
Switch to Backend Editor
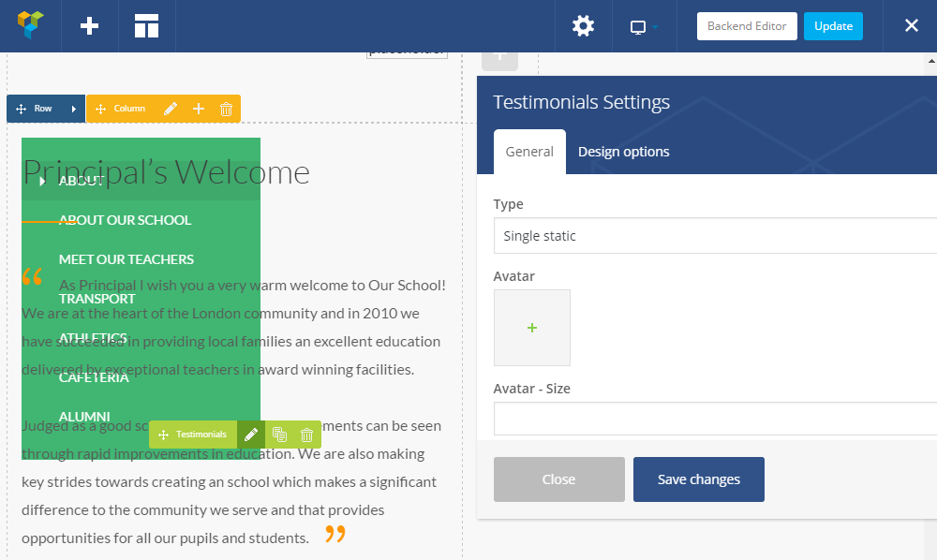pyautogui.click(x=746, y=25)
